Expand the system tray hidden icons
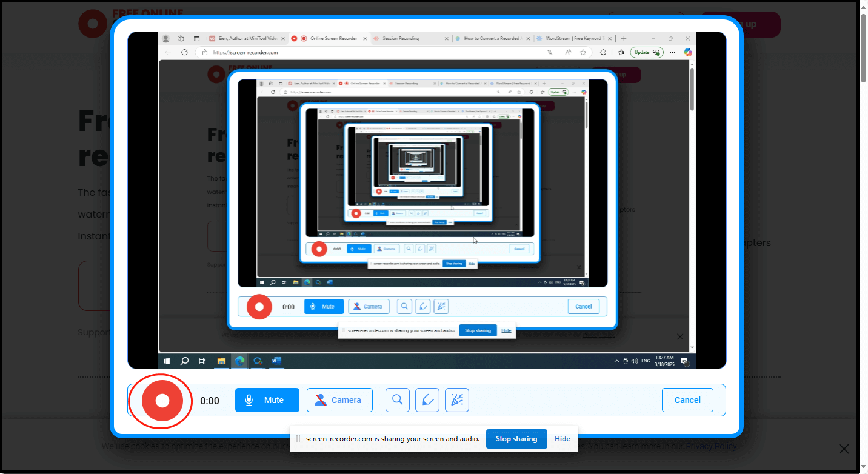This screenshot has height=474, width=868. 616,361
